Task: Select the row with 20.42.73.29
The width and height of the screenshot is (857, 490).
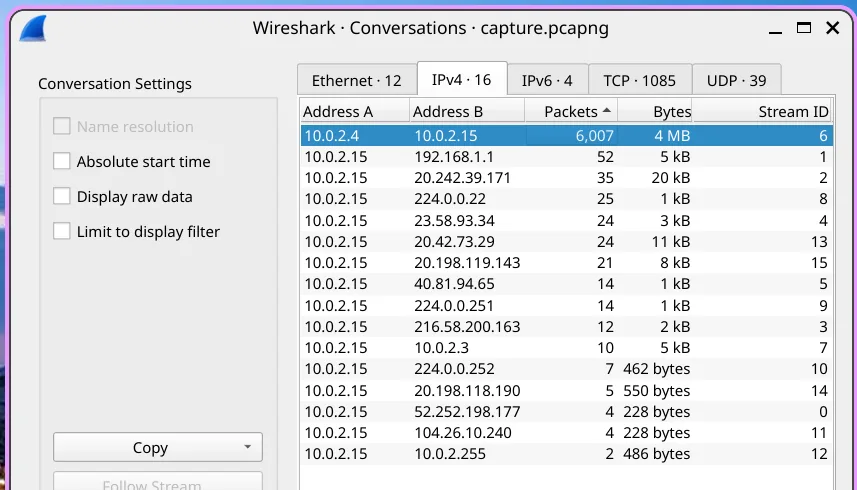Action: [567, 241]
